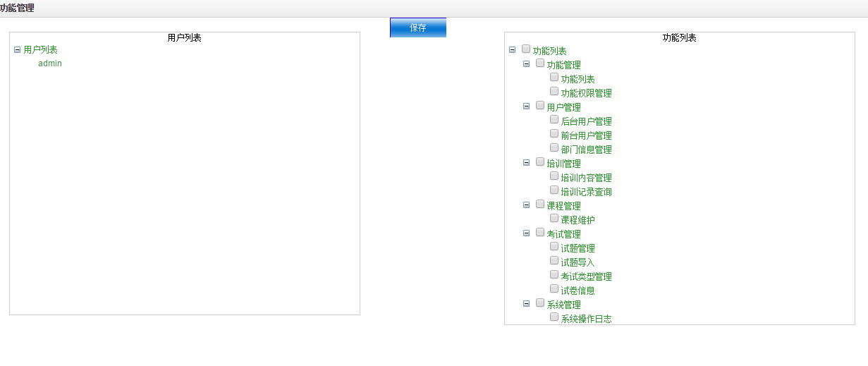Tick the 试题导入 checkbox

pos(554,261)
